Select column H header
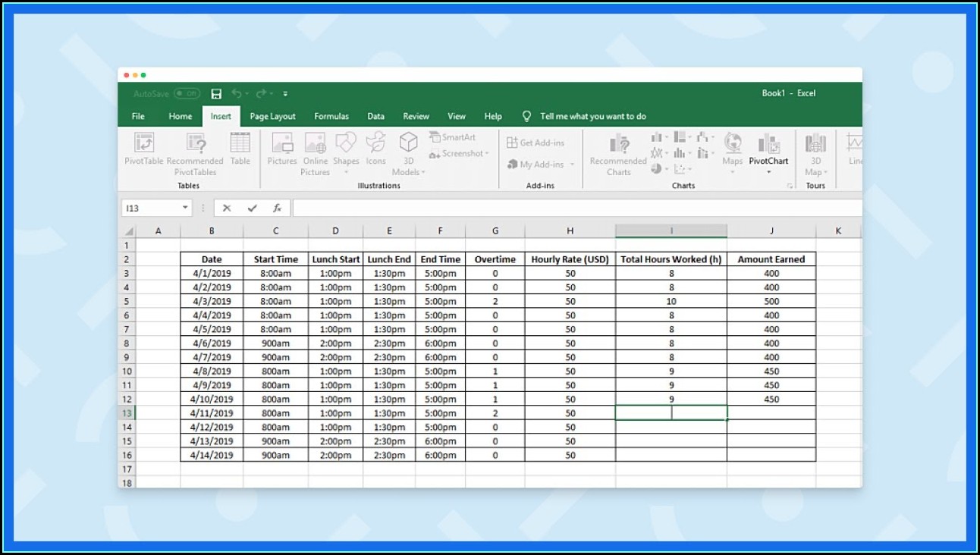Screen dimensions: 980x555 pyautogui.click(x=570, y=231)
